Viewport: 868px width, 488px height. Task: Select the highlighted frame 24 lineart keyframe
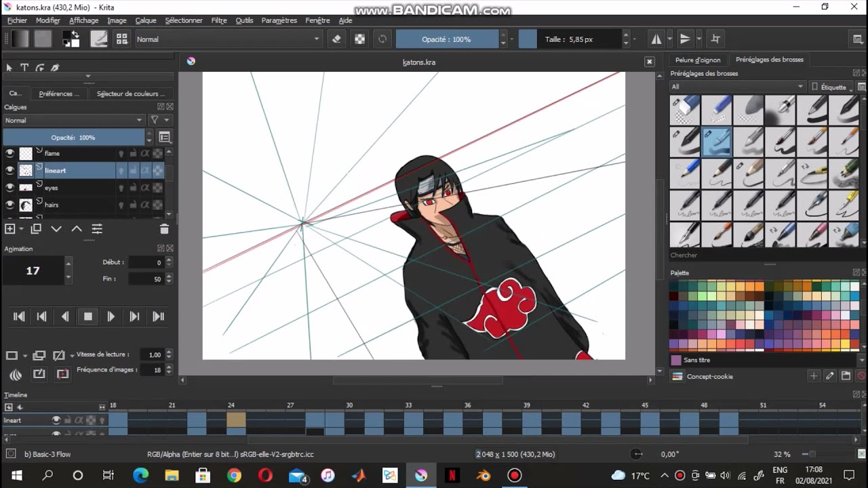(236, 420)
